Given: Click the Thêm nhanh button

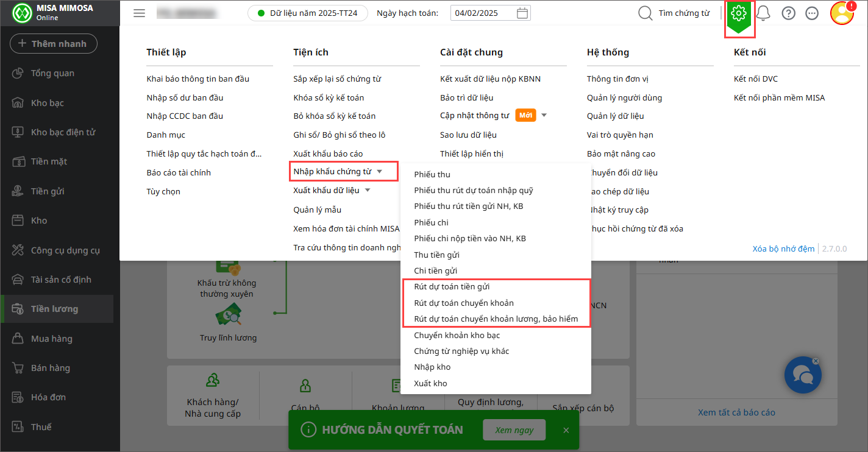Looking at the screenshot, I should pos(54,43).
